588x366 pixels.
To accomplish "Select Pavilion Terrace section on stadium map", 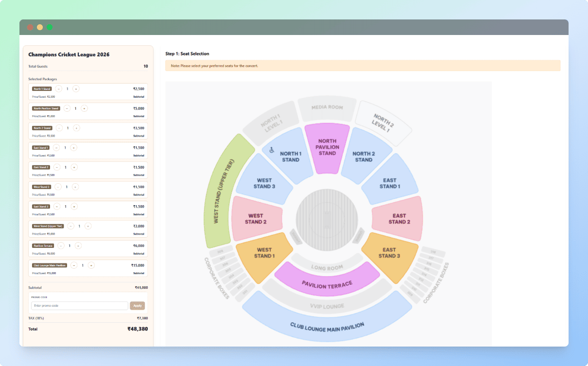I will 327,283.
